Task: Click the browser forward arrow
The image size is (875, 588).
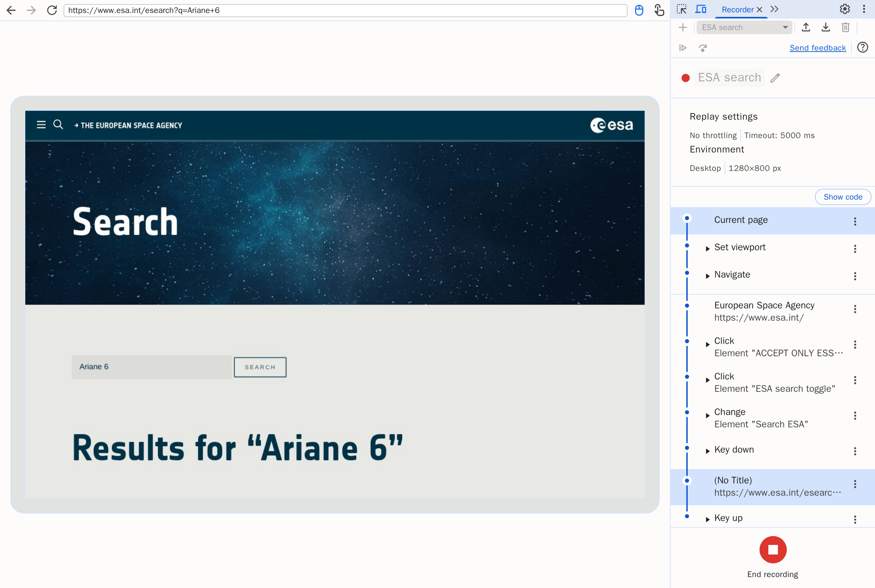Action: click(31, 10)
